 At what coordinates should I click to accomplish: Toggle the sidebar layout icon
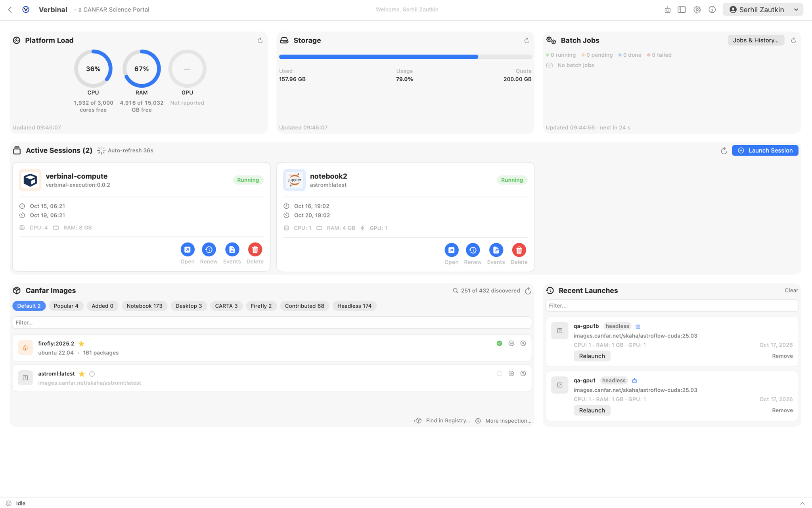tap(682, 10)
